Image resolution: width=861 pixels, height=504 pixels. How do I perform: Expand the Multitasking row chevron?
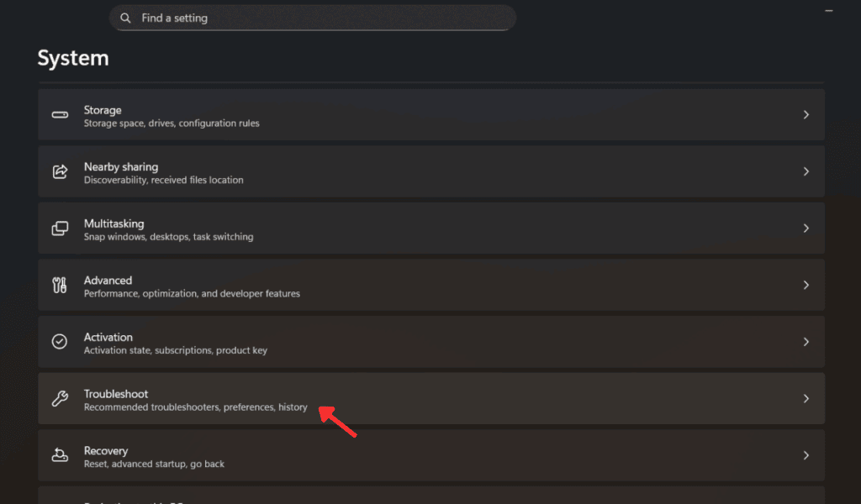(x=806, y=228)
